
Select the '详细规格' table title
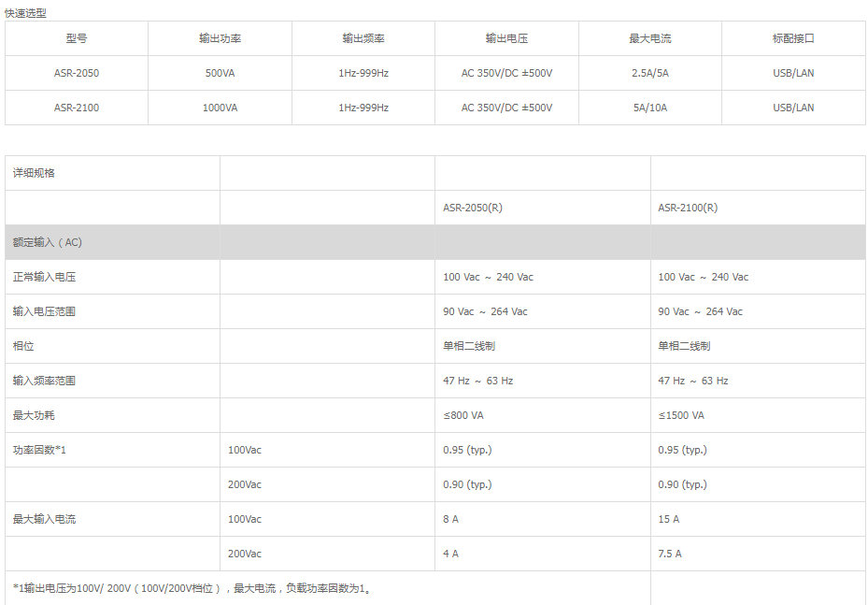(x=34, y=173)
